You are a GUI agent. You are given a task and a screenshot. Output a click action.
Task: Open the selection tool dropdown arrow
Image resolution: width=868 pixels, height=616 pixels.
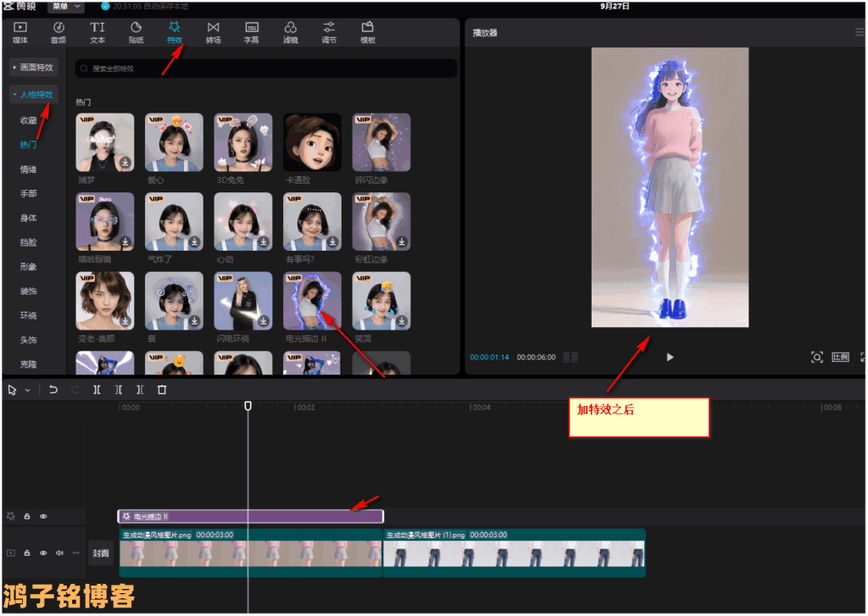click(x=27, y=391)
